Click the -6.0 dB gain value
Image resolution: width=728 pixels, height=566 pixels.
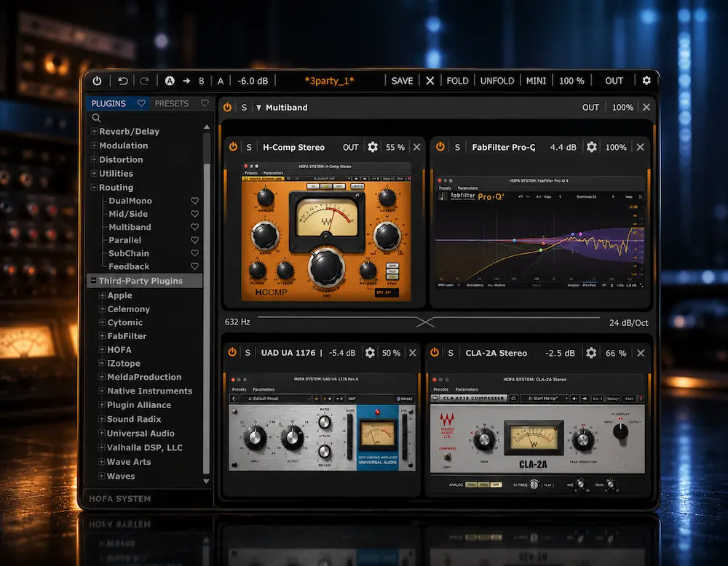pyautogui.click(x=253, y=81)
